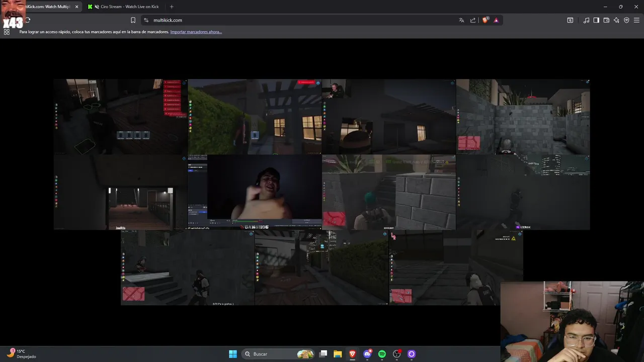Open site settings icon beside the URL
This screenshot has height=362, width=644.
point(146,20)
